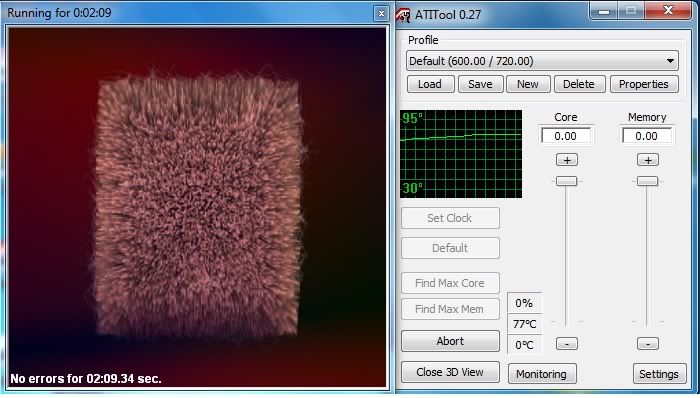Viewport: 700px width, 398px height.
Task: Click the Memory clock slider handle
Action: click(x=647, y=181)
